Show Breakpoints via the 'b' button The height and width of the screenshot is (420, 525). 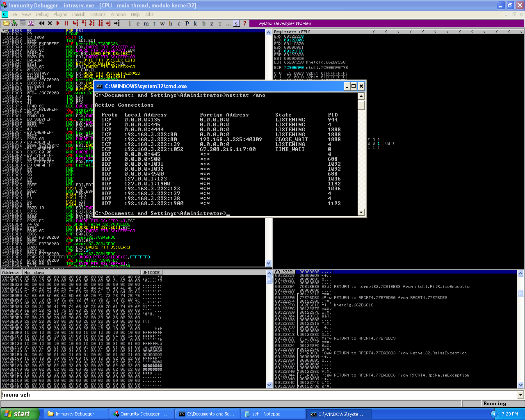203,23
